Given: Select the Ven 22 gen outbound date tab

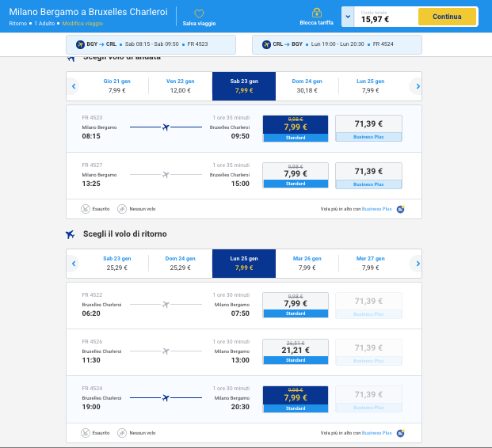Looking at the screenshot, I should pos(180,86).
